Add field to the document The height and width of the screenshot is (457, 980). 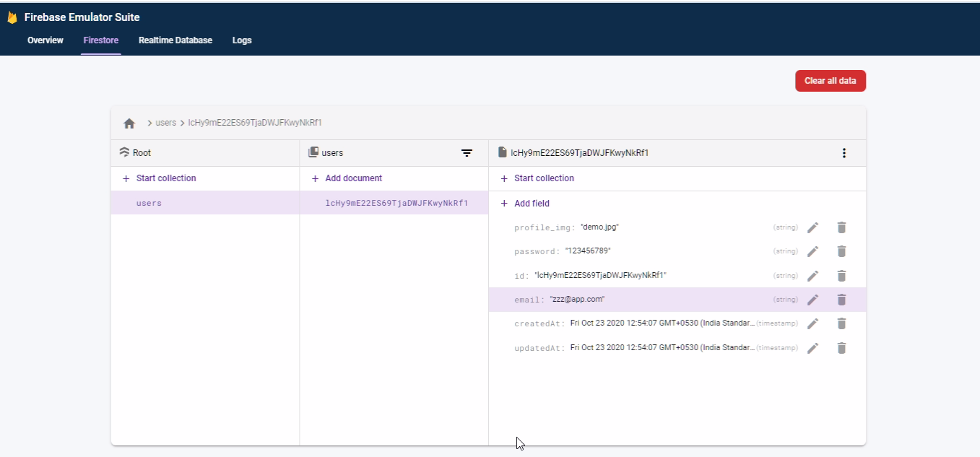click(525, 204)
